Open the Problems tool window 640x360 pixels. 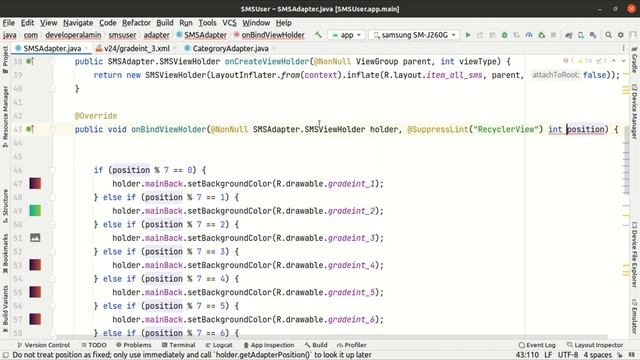[133, 345]
